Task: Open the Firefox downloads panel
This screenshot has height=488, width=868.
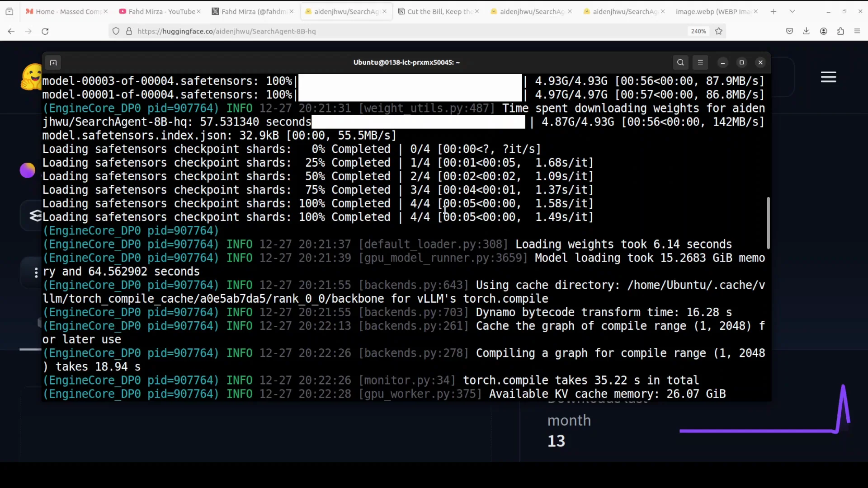Action: pos(806,31)
